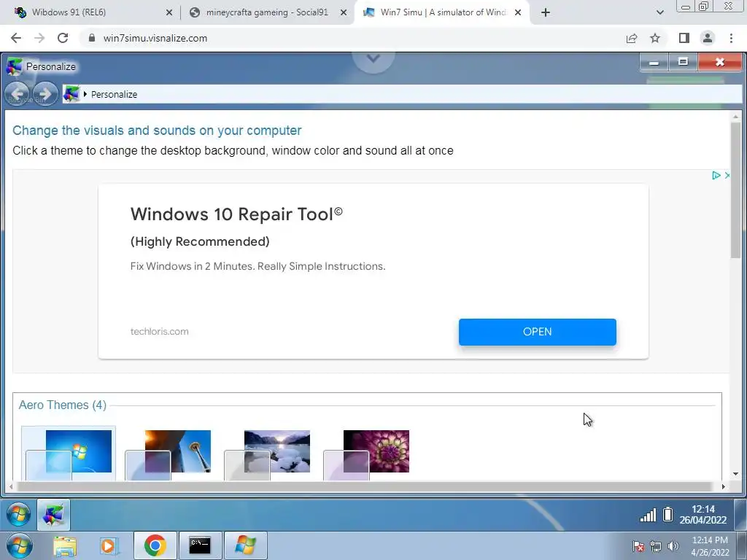Image resolution: width=747 pixels, height=560 pixels.
Task: Close the mineycrafta gameing tab
Action: (343, 13)
